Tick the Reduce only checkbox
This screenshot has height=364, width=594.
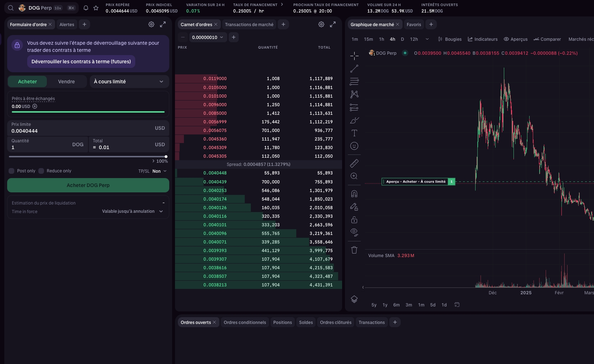coord(42,171)
